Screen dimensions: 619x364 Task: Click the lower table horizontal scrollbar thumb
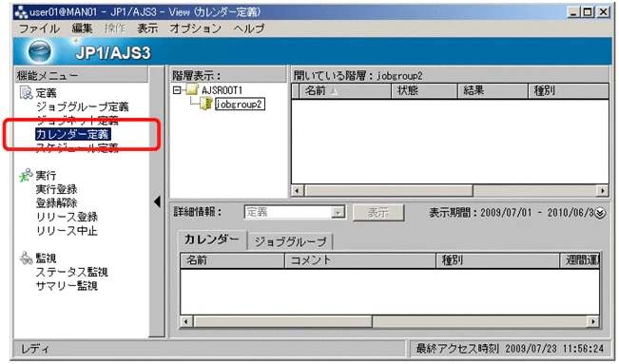[x=282, y=322]
